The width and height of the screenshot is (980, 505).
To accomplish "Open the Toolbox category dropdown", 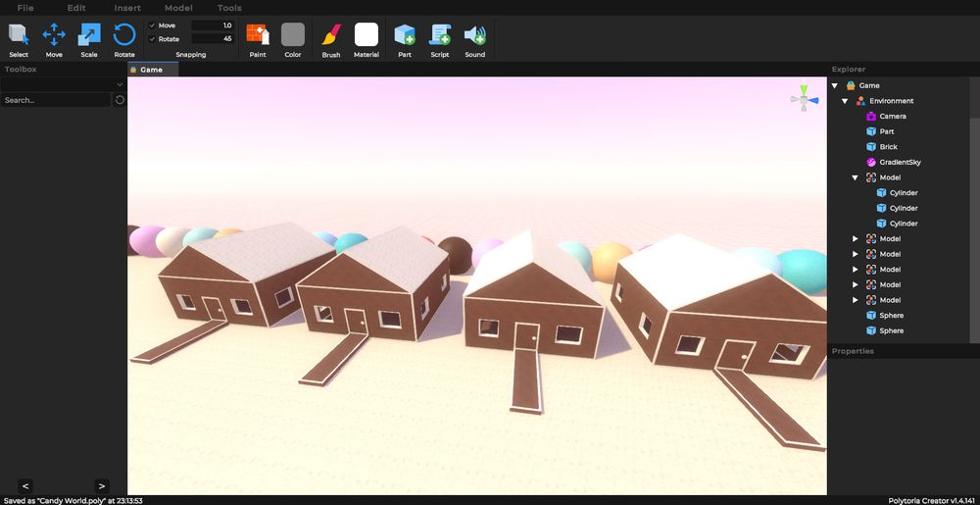I will (63, 84).
